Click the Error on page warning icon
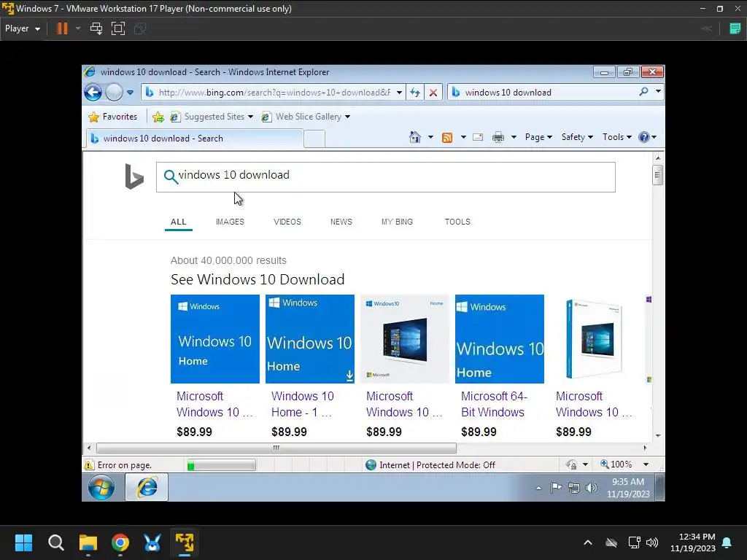The height and width of the screenshot is (560, 747). tap(89, 464)
